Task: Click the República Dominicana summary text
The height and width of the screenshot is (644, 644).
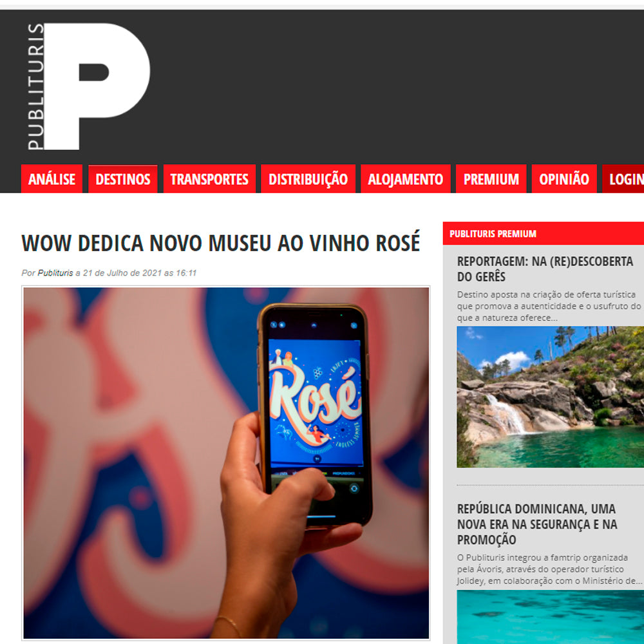Action: click(549, 569)
